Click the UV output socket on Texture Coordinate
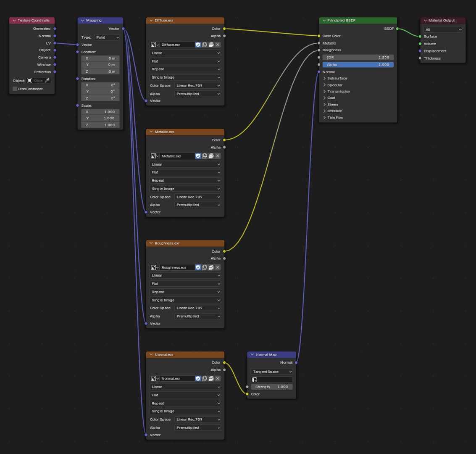 (x=55, y=43)
